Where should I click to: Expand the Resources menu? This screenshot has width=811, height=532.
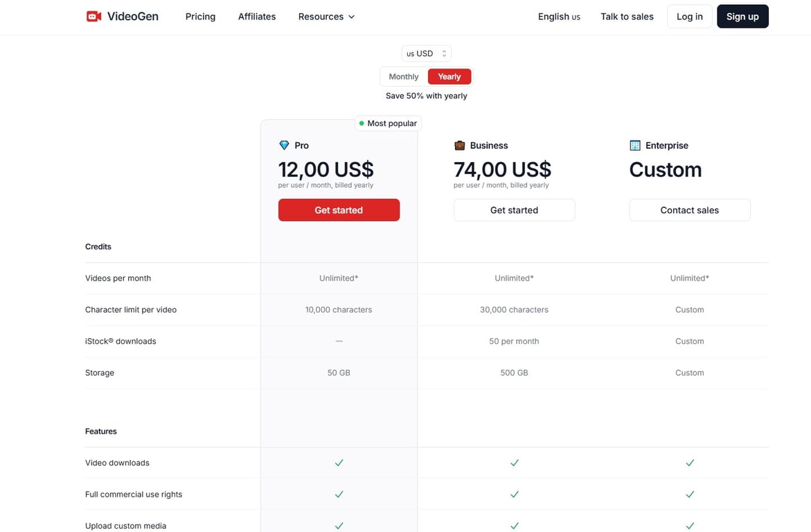(326, 17)
